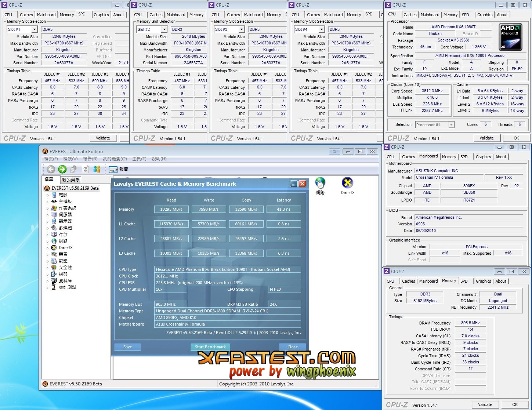Click OK in the CPU-Z processor window
Screen dimensions: 532x410
click(x=516, y=138)
